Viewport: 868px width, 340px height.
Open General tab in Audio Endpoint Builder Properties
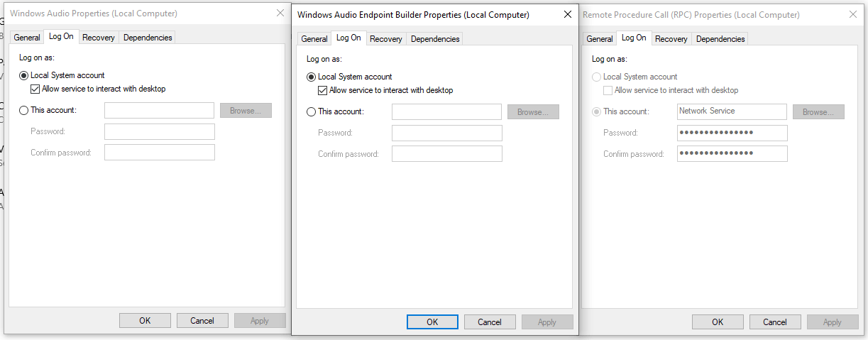coord(314,39)
